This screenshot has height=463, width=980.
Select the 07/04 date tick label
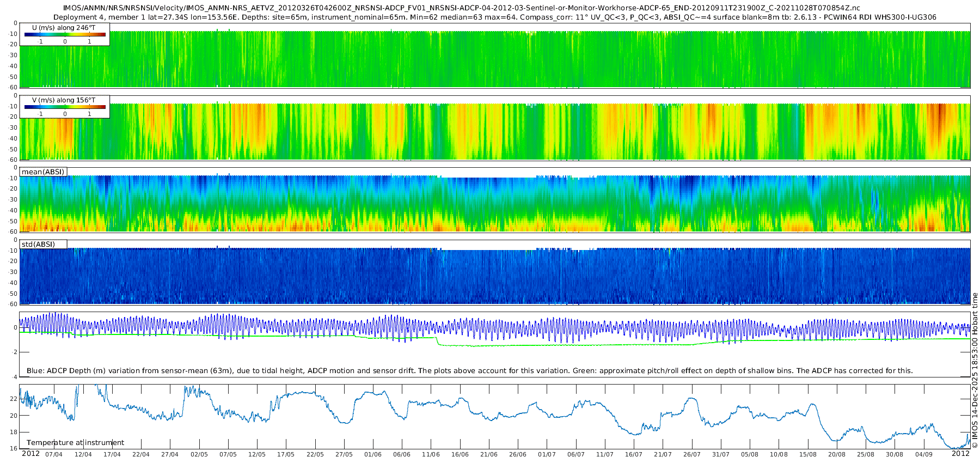coord(54,454)
